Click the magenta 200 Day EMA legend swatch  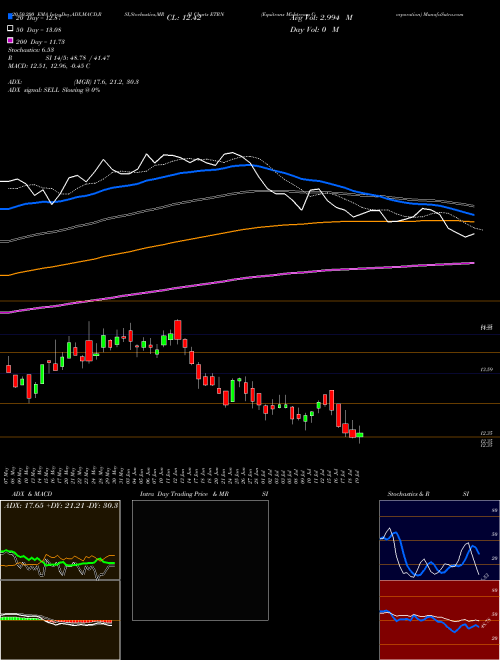11,40
